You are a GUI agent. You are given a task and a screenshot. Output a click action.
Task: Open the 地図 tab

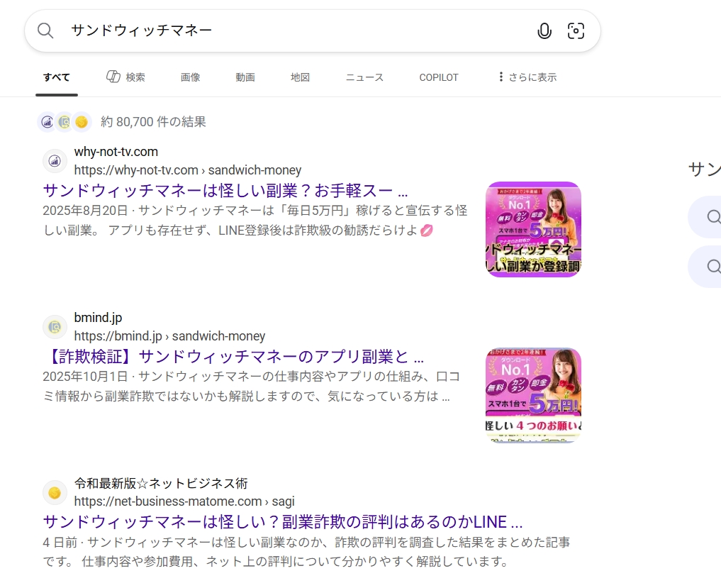[x=300, y=77]
